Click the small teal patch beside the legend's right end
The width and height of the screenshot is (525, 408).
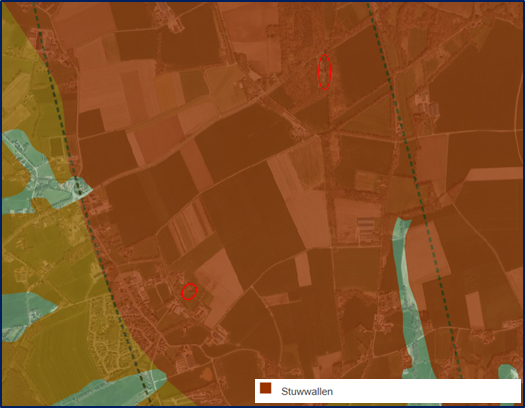509,372
